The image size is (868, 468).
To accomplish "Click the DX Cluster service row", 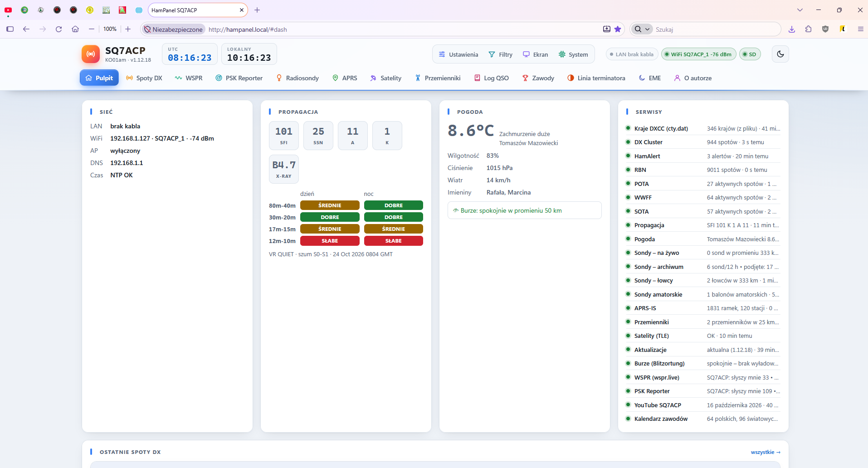I will click(703, 142).
